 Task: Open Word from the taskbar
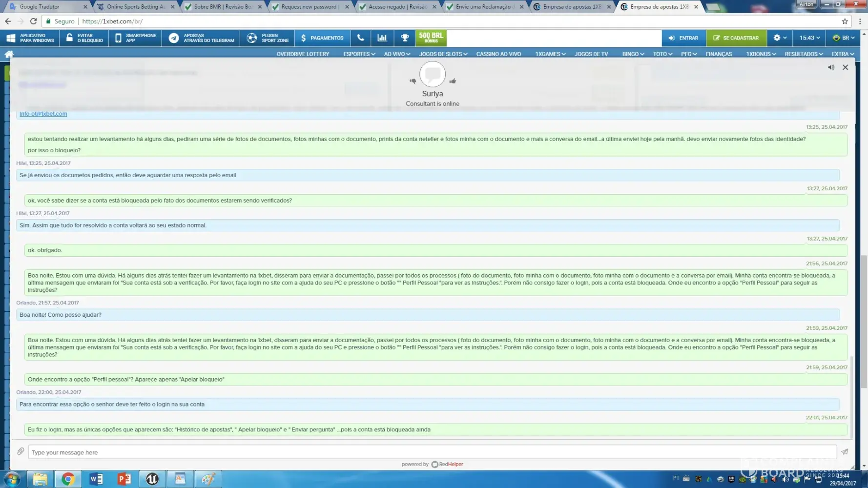[96, 479]
